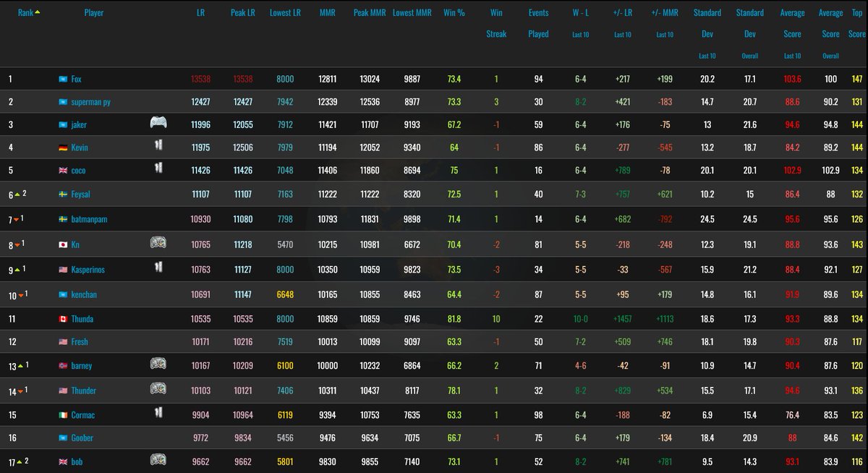Click the US flag beside Thunder
868x473 pixels.
[63, 391]
